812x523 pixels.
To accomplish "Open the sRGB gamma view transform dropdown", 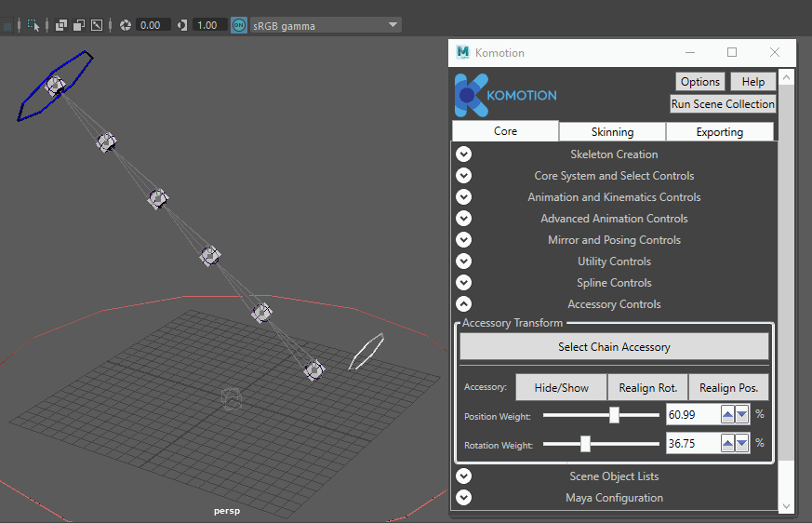I will click(326, 25).
